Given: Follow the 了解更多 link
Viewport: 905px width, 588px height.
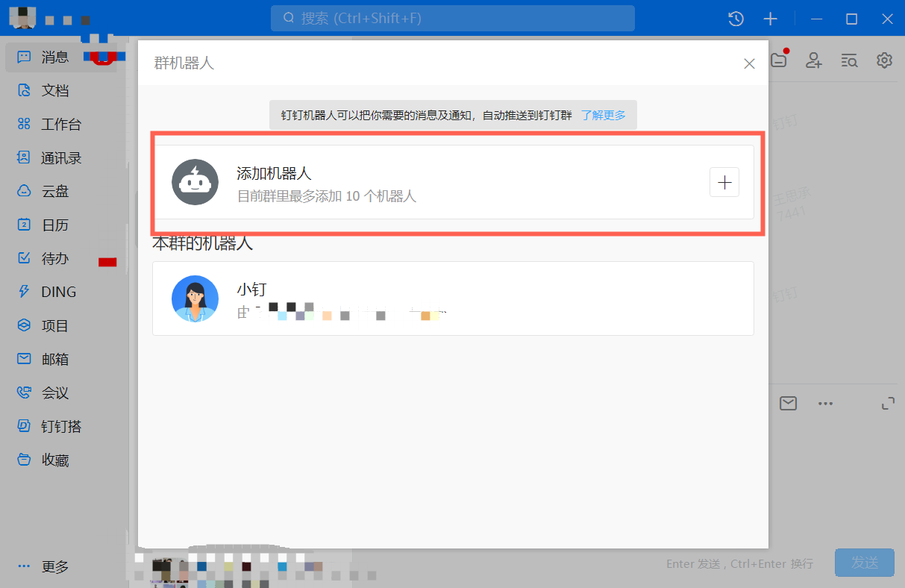Looking at the screenshot, I should pos(604,116).
